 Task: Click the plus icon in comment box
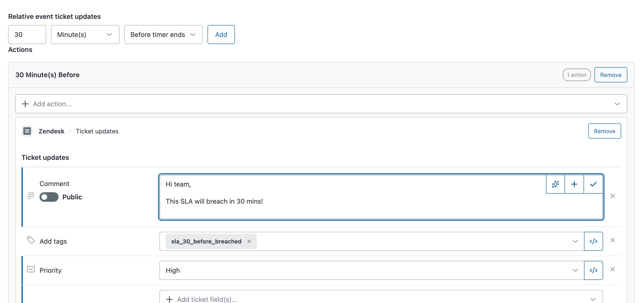tap(574, 184)
